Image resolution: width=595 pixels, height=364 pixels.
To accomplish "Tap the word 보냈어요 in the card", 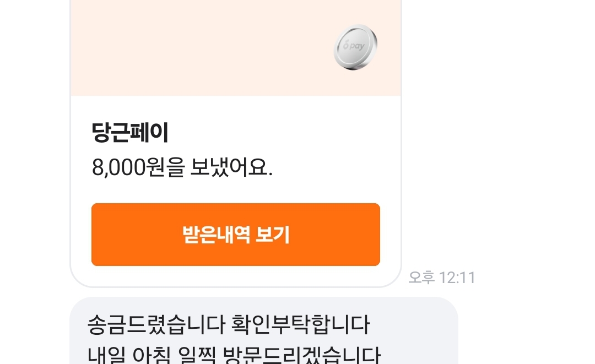I will point(231,167).
